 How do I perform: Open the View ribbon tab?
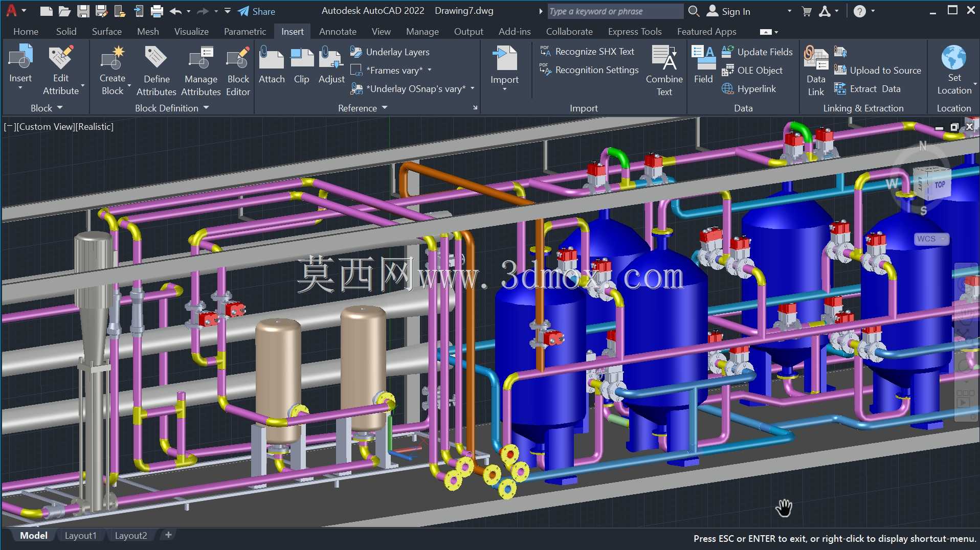tap(381, 31)
